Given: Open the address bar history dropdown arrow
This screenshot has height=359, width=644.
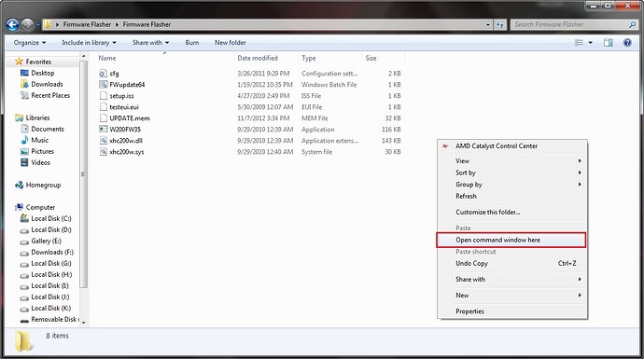Looking at the screenshot, I should pos(488,24).
